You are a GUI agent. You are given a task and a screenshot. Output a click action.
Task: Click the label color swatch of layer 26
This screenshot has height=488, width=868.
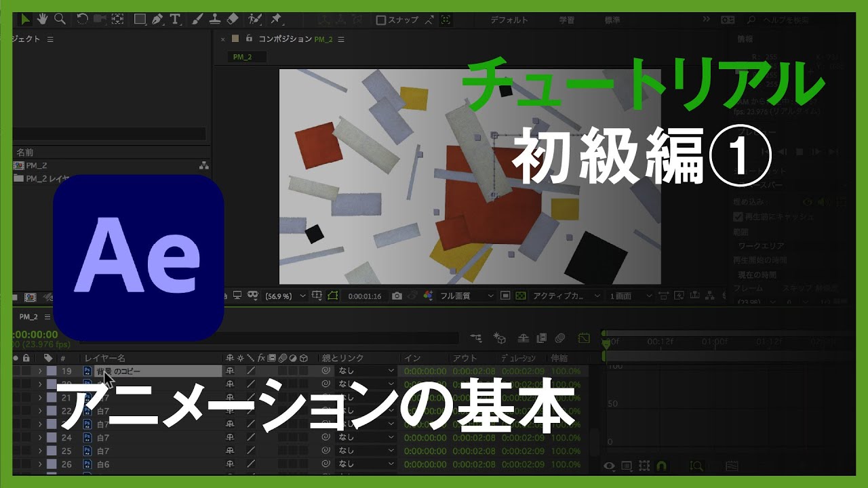[x=52, y=464]
